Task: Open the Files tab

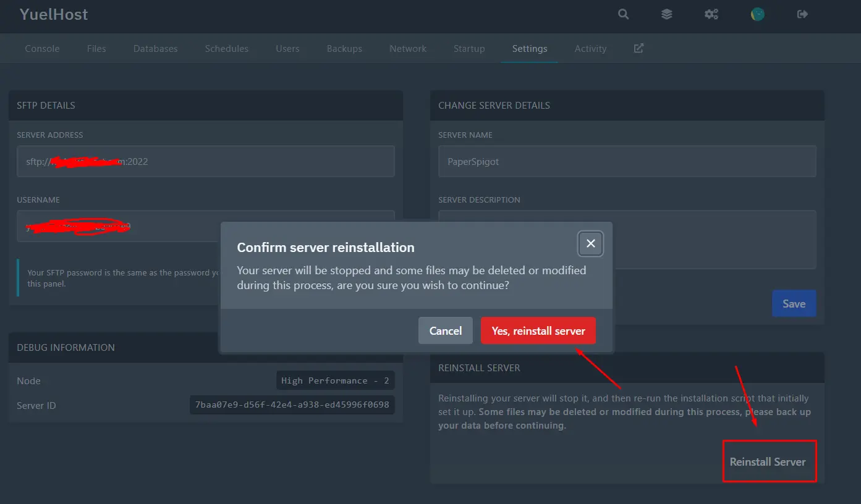Action: 96,49
